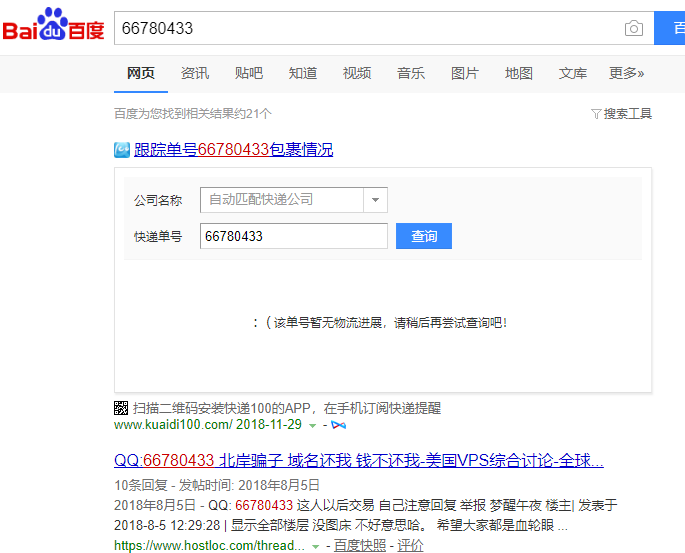The width and height of the screenshot is (685, 553).
Task: Open 搜索工具 filter options
Action: pyautogui.click(x=627, y=114)
